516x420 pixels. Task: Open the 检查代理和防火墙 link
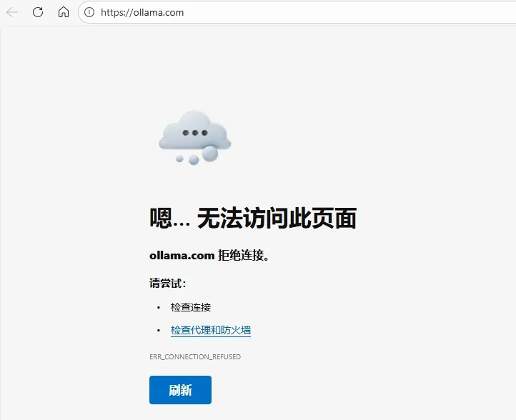211,330
